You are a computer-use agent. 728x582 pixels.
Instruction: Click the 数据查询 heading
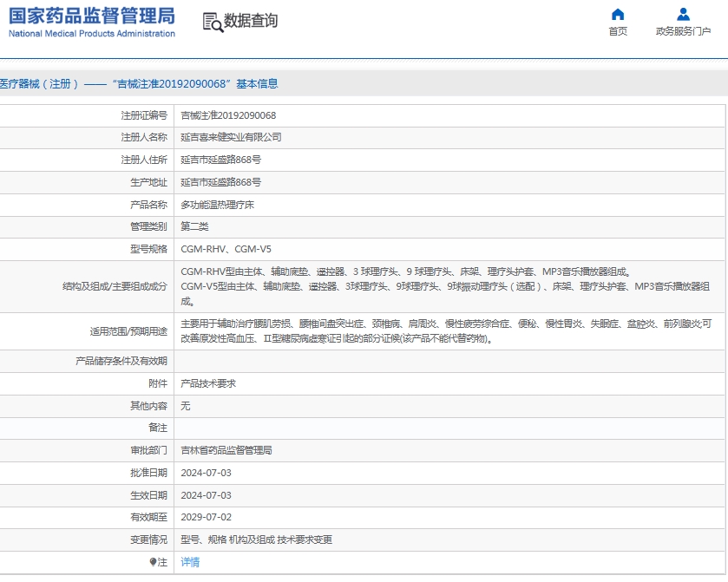pyautogui.click(x=251, y=21)
